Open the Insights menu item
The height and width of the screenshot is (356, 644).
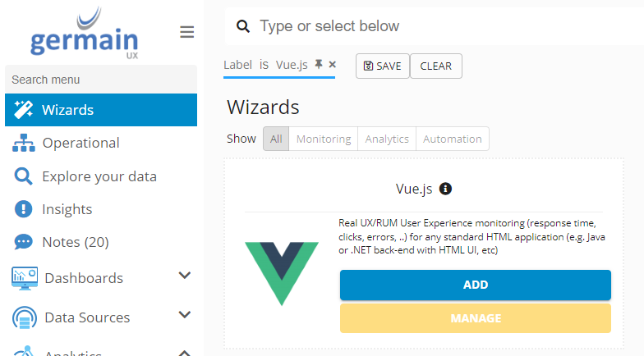click(x=67, y=209)
